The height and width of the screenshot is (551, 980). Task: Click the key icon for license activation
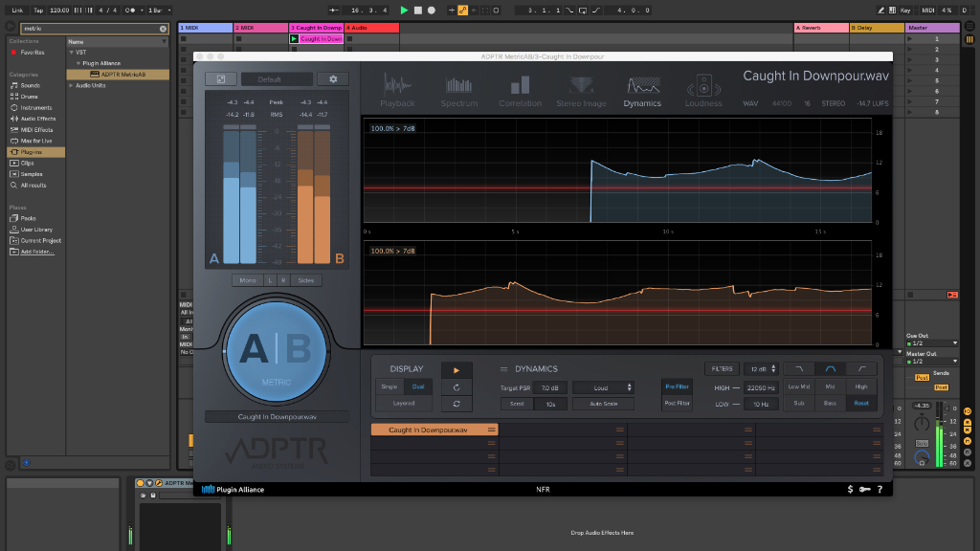click(x=864, y=490)
